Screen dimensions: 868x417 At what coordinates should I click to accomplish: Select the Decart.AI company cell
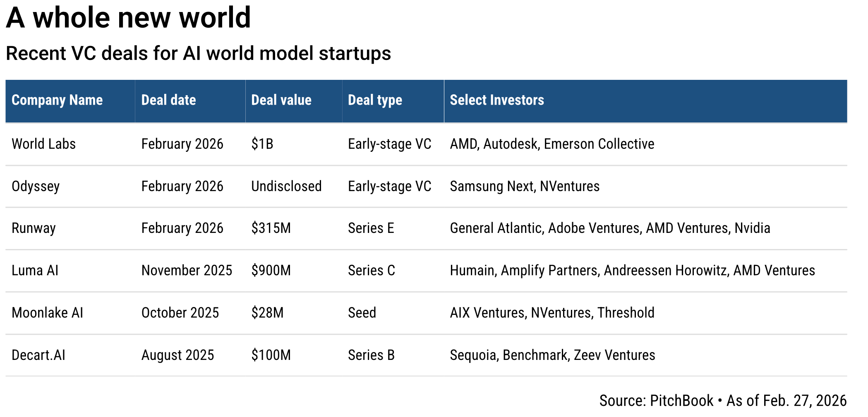[x=38, y=355]
